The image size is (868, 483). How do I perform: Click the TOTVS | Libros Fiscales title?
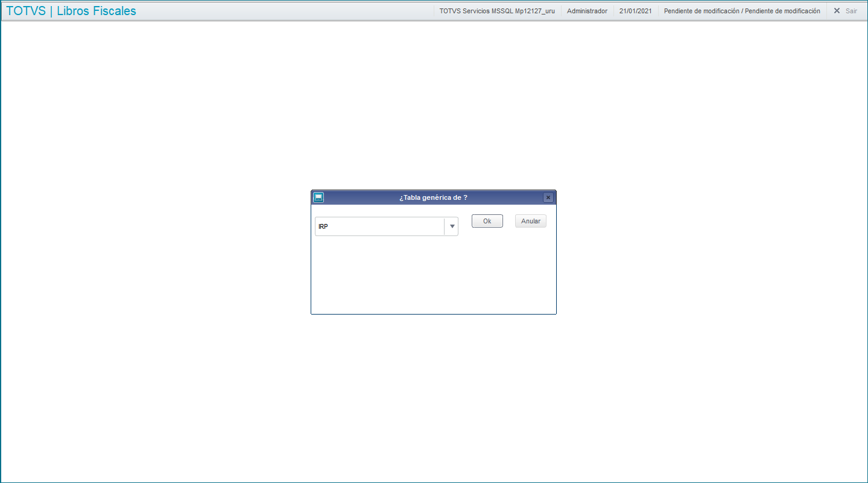coord(71,11)
